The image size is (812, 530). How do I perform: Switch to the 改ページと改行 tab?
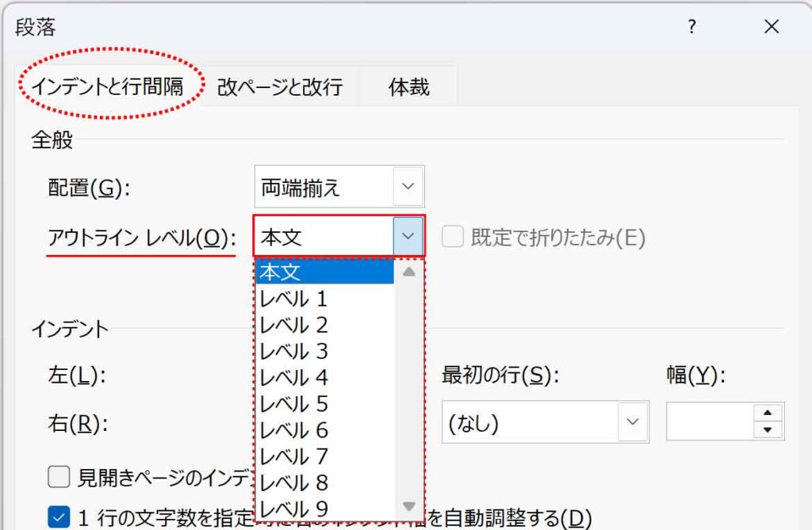(280, 87)
